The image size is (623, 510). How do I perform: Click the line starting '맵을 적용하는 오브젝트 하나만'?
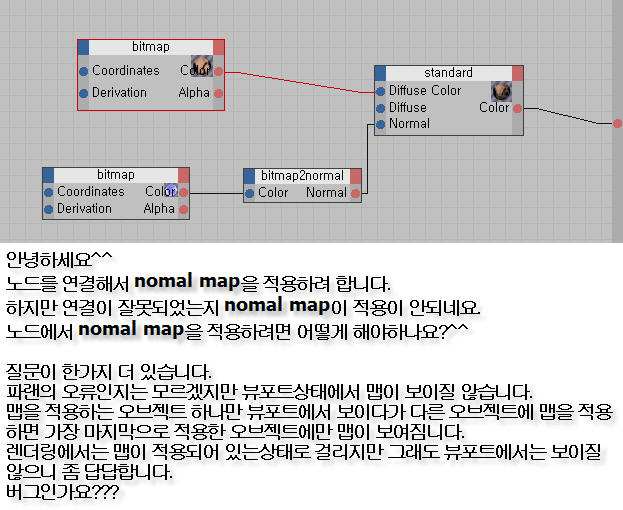309,412
